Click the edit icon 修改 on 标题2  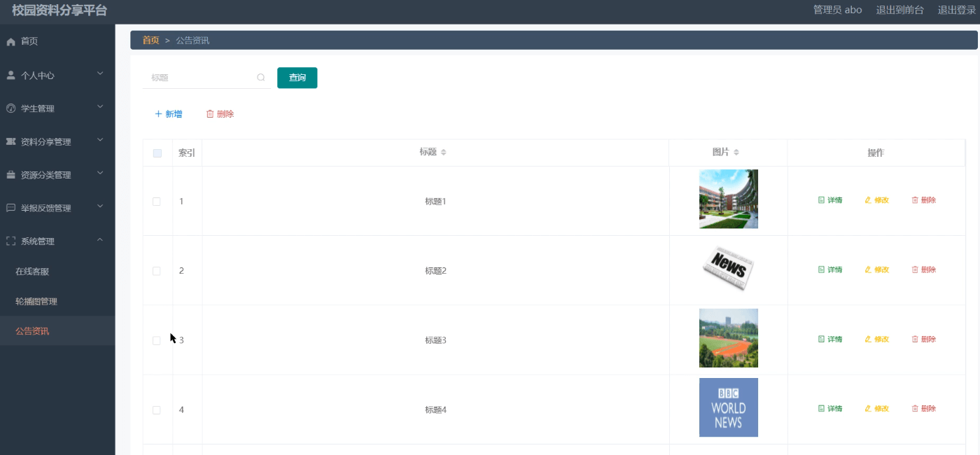point(868,269)
